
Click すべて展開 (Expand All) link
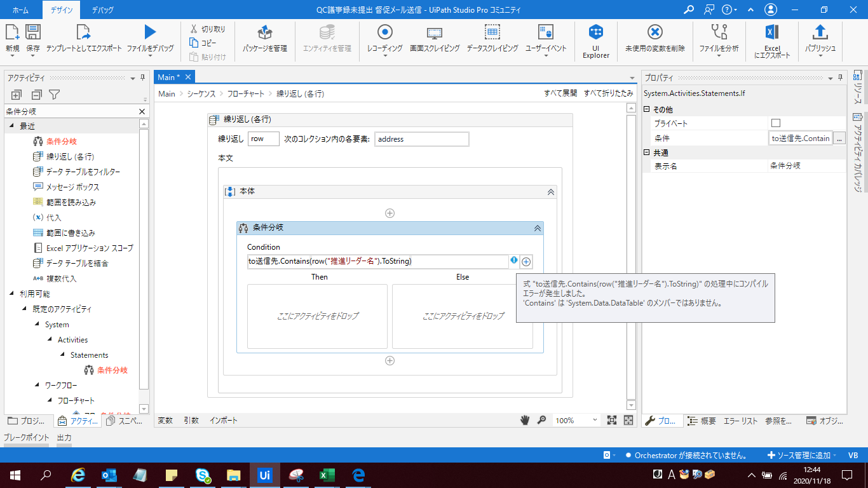click(x=560, y=93)
